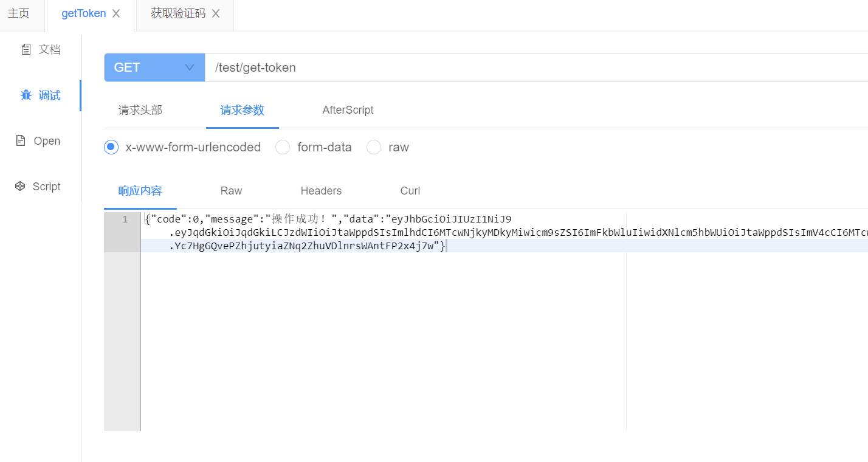Click the Open sidebar label
Viewport: 868px width, 462px height.
(x=47, y=141)
